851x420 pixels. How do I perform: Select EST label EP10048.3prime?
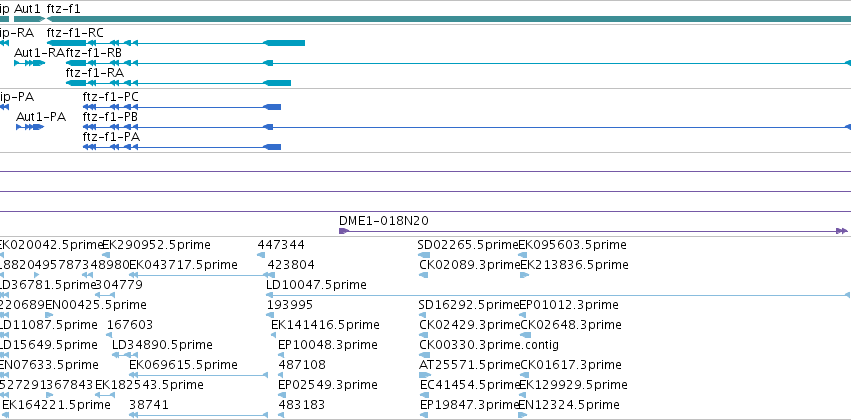pos(328,346)
